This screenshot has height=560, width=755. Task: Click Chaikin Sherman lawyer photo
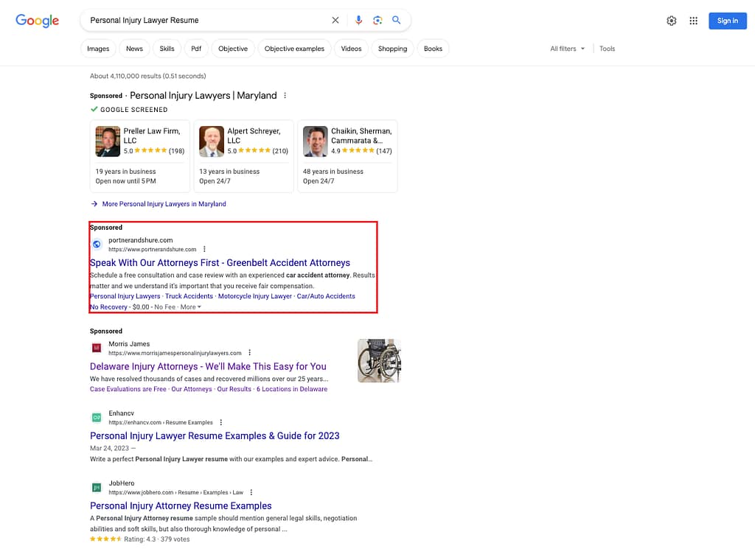click(x=316, y=141)
